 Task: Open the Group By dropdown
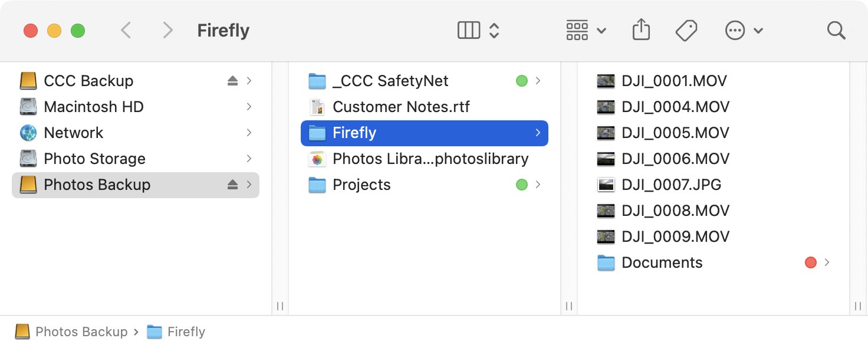[x=586, y=30]
